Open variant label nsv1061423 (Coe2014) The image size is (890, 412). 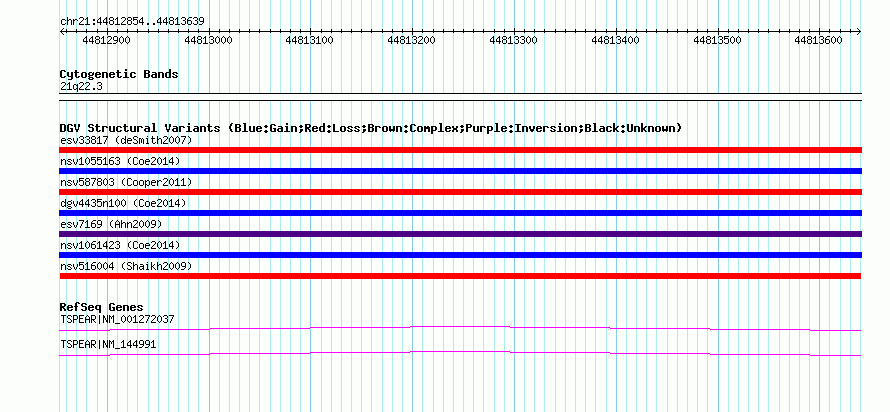(120, 245)
